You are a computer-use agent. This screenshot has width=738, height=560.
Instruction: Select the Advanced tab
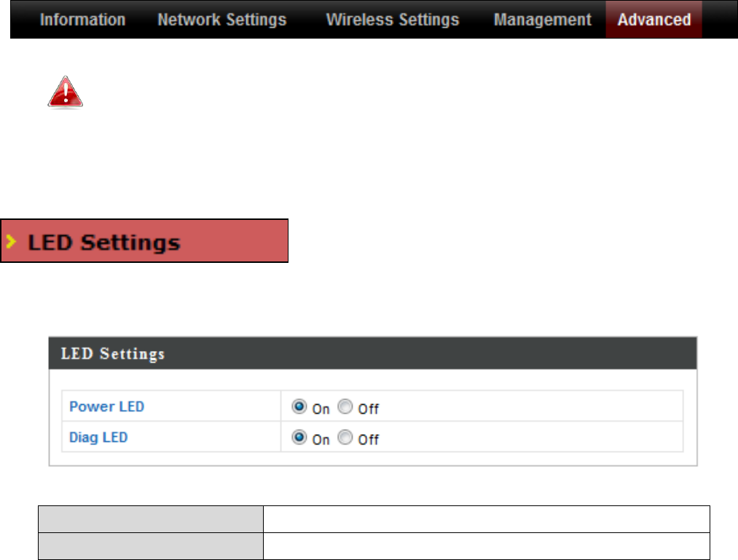[653, 19]
